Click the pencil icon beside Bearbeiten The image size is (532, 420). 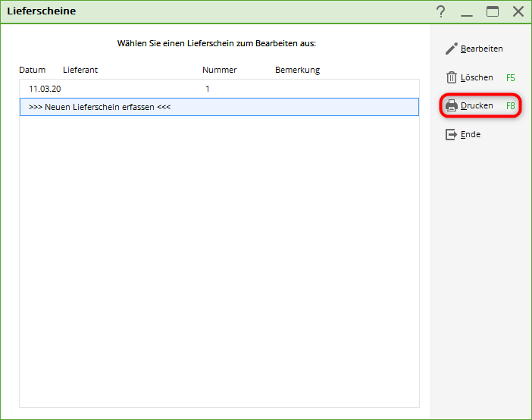coord(451,49)
